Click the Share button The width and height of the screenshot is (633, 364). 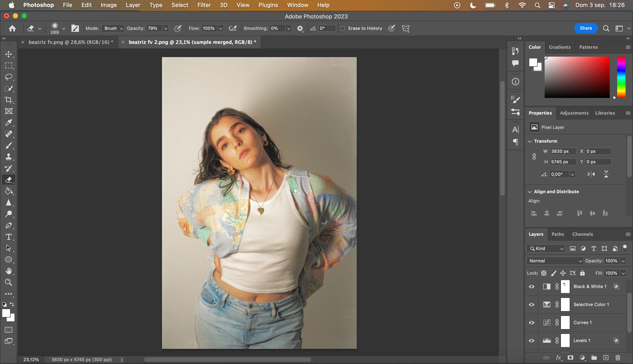point(586,28)
